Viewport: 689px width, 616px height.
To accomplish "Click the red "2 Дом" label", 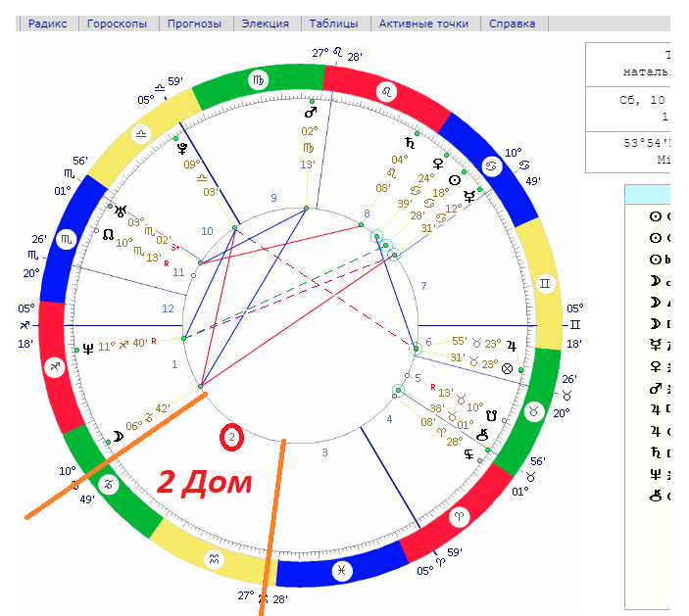I will point(205,481).
